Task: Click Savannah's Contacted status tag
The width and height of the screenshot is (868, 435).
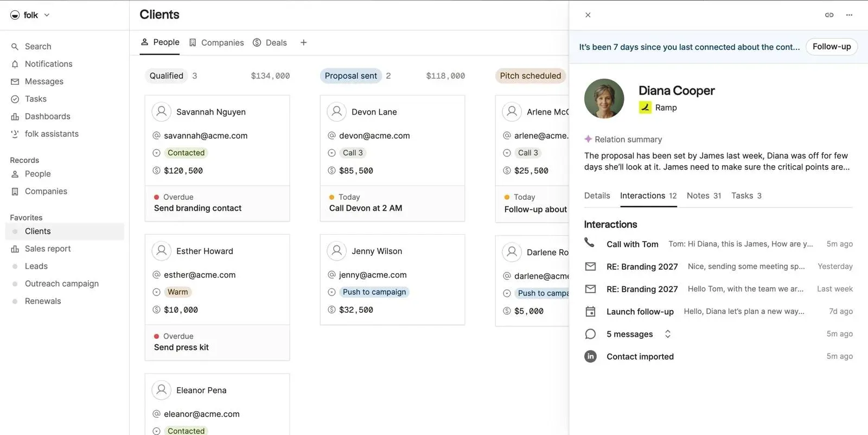Action: point(186,153)
